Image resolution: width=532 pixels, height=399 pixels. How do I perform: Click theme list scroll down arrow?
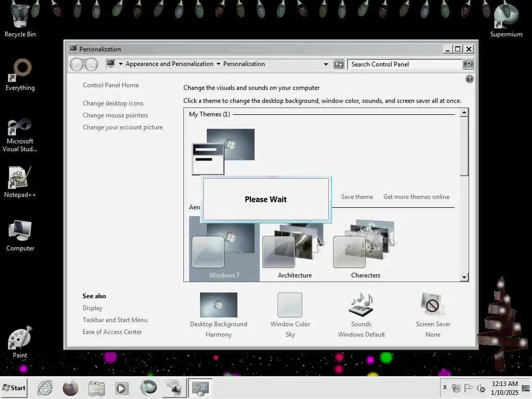click(x=464, y=277)
